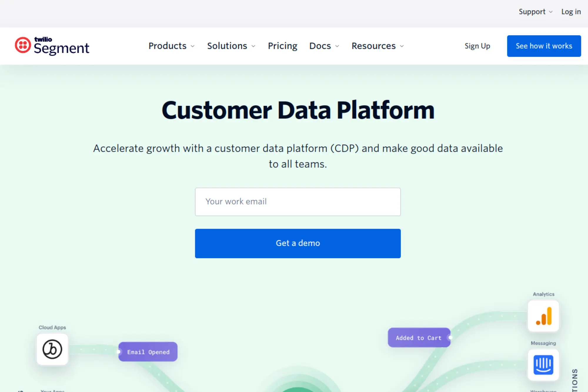Click the Twilio Segment logo
588x392 pixels.
click(52, 46)
